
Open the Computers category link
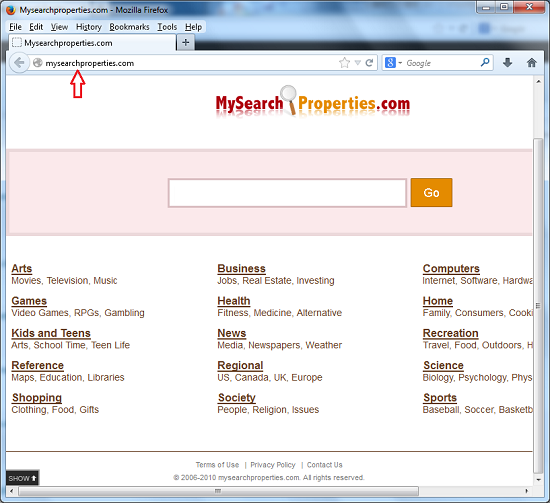[x=451, y=268]
